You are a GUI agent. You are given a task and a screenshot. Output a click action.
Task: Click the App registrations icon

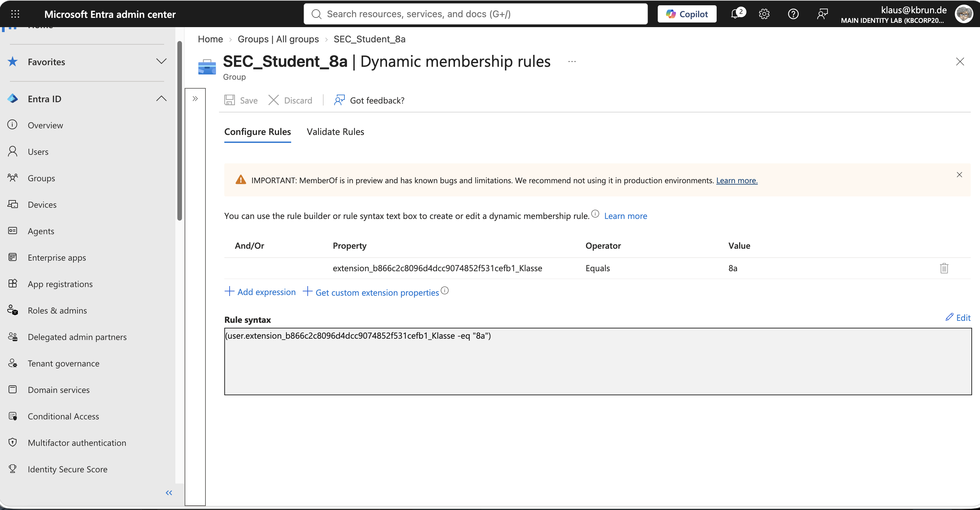tap(13, 283)
